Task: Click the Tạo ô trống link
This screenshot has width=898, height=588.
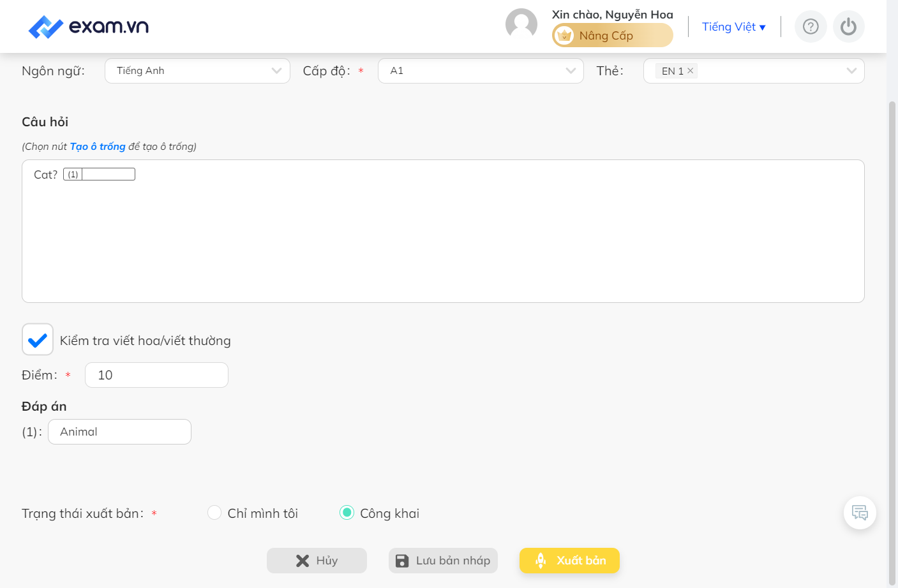Action: coord(98,147)
